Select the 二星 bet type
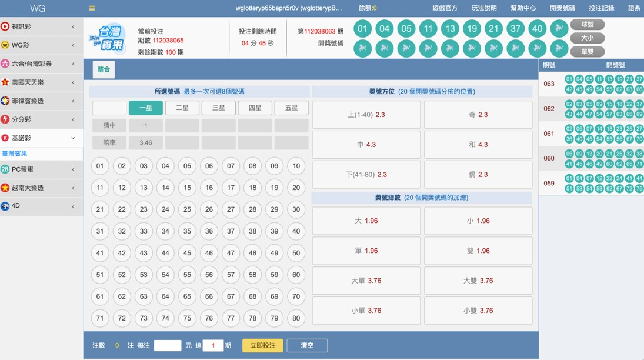644x360 pixels. (x=182, y=108)
